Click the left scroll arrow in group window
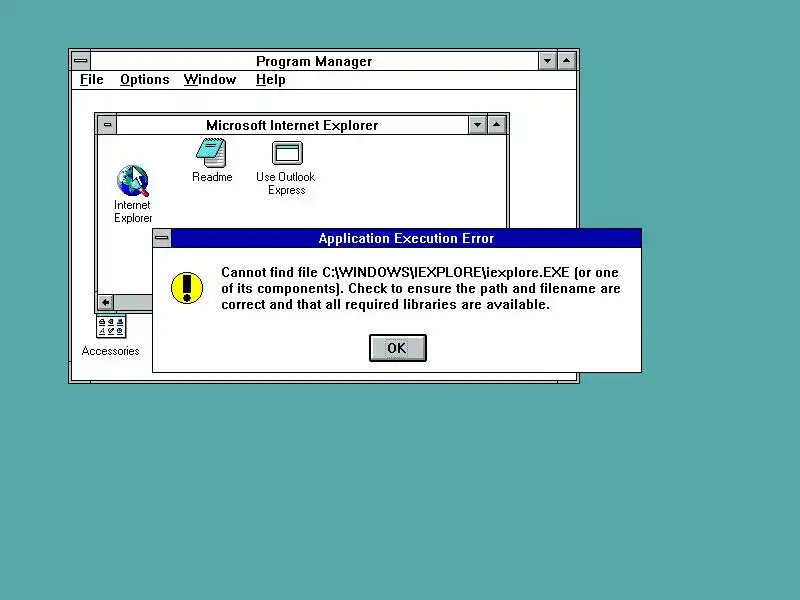This screenshot has width=800, height=600. point(106,303)
